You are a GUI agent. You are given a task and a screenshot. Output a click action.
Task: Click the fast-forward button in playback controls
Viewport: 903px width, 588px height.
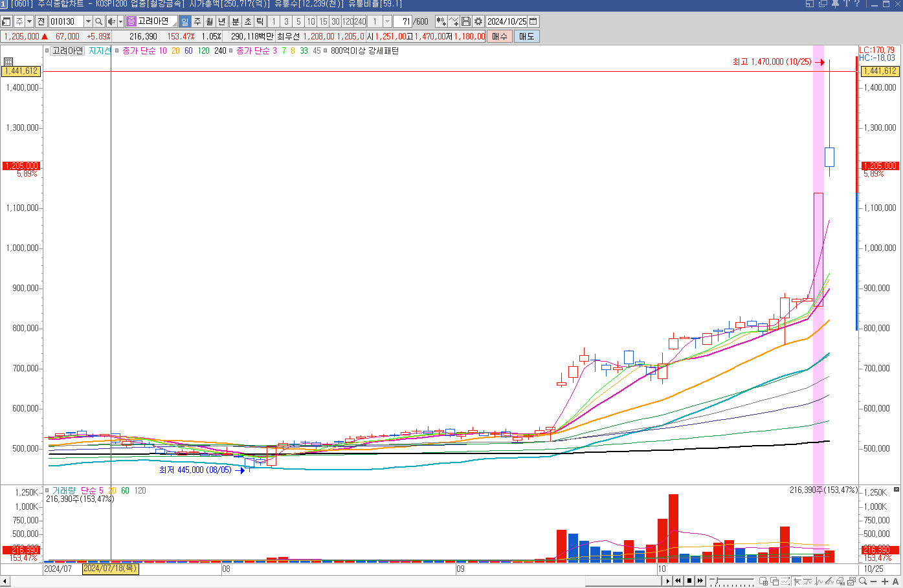[700, 581]
